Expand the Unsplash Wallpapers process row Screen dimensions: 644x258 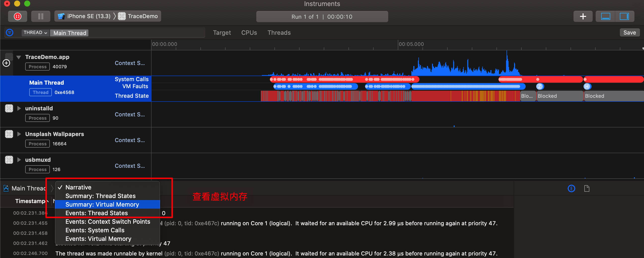click(19, 134)
